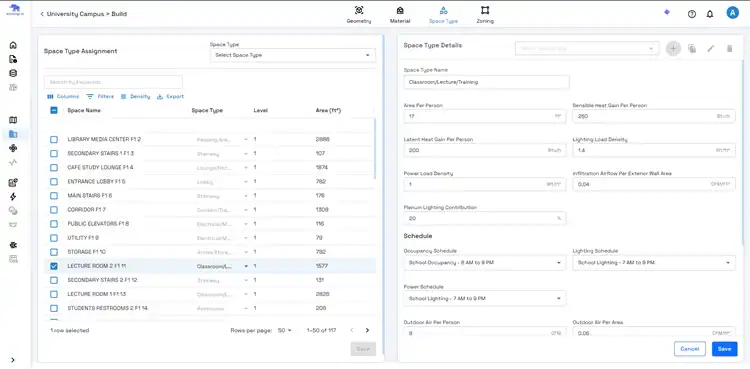Open space type dropdown for UTILITY F1 9

tap(222, 238)
